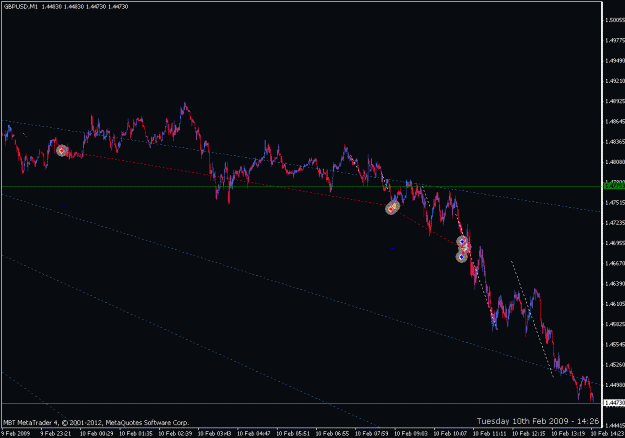
Task: Select the red trade marker near 10 Feb 09:03
Action: (391, 208)
